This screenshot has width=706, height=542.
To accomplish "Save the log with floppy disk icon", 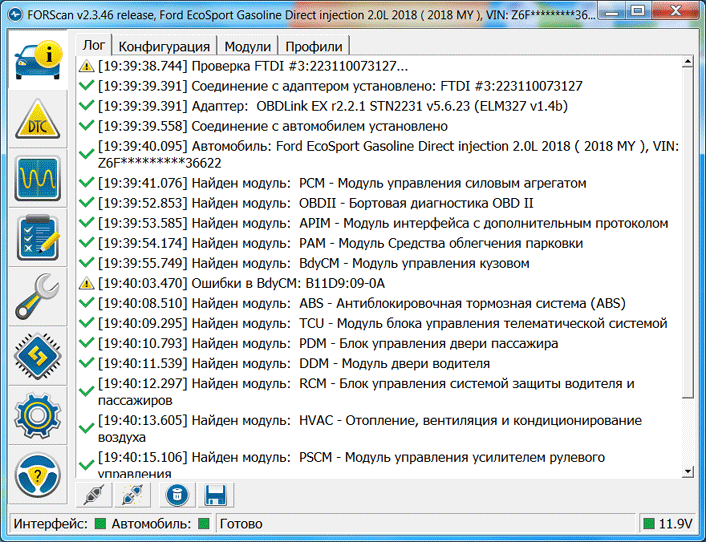I will coord(216,495).
